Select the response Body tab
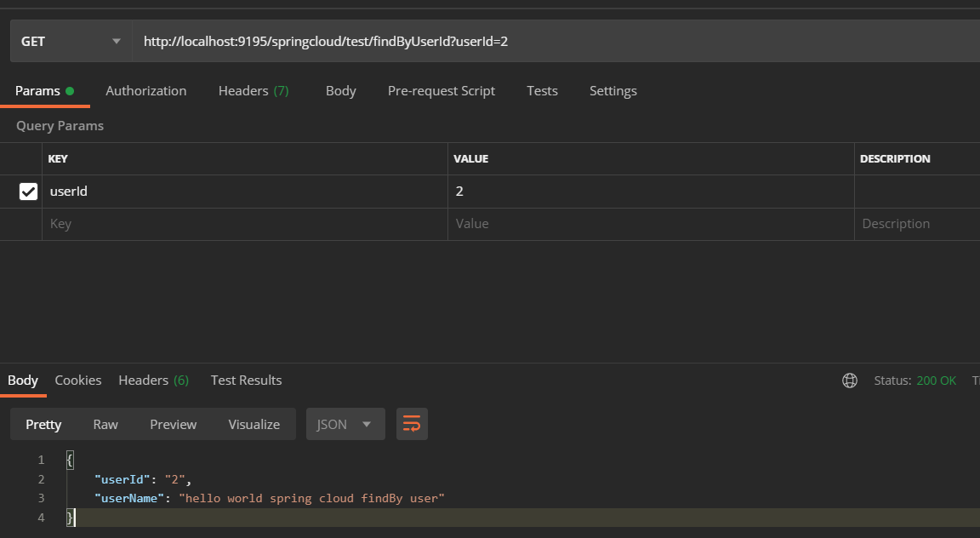The height and width of the screenshot is (538, 980). click(23, 381)
